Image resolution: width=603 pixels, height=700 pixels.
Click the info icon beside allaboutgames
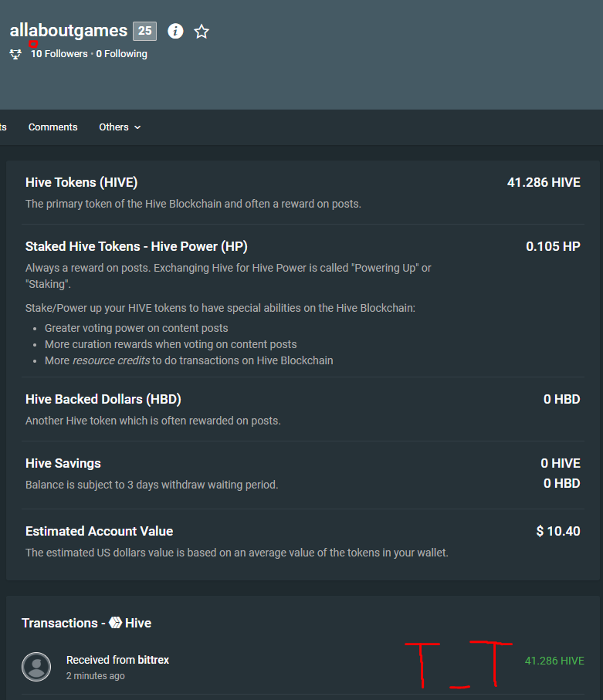pos(175,31)
